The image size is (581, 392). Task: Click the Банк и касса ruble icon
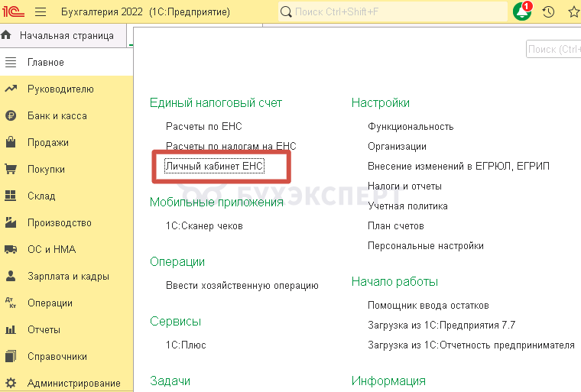point(11,115)
